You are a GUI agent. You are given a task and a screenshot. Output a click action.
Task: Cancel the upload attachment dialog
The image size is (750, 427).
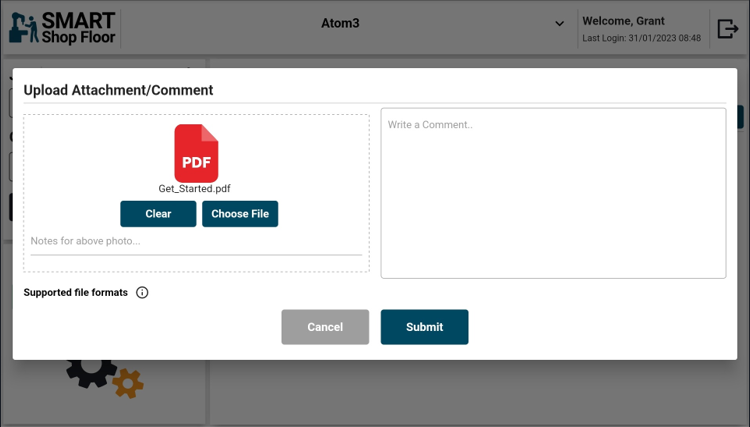(325, 327)
